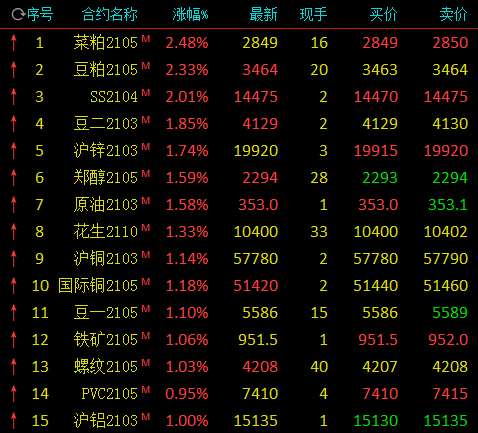Click the up arrow on 沪锌2103 row
The height and width of the screenshot is (433, 478).
pos(14,151)
